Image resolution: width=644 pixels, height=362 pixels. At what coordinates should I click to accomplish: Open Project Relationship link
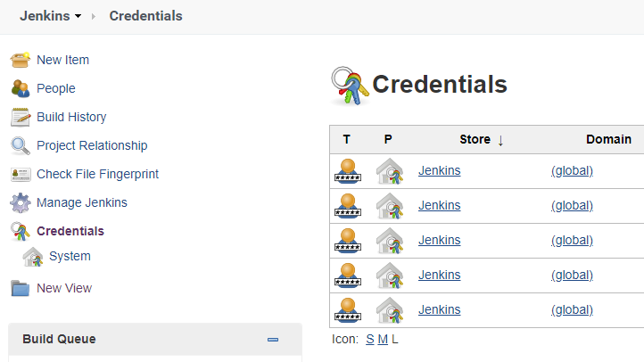[92, 145]
